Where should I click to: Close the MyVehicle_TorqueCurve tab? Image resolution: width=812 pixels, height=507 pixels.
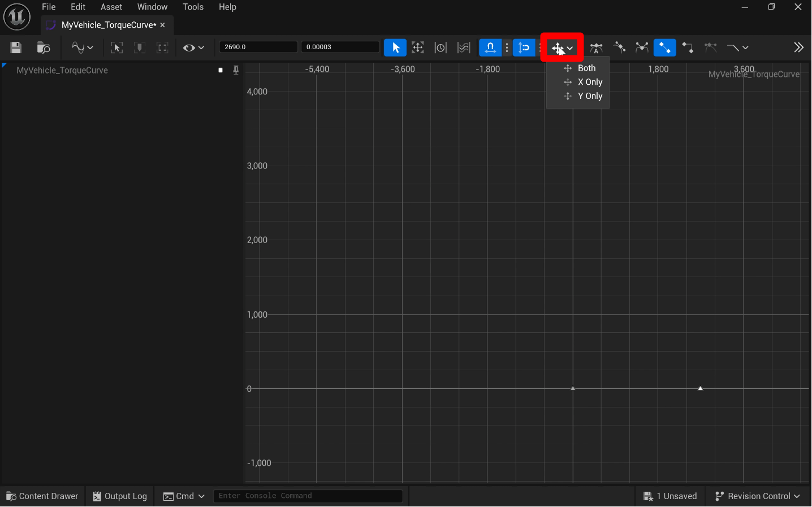(163, 25)
